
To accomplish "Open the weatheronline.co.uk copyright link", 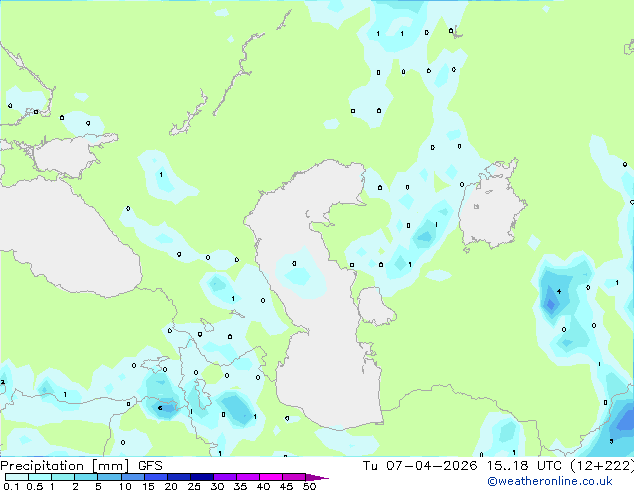I will click(x=549, y=481).
